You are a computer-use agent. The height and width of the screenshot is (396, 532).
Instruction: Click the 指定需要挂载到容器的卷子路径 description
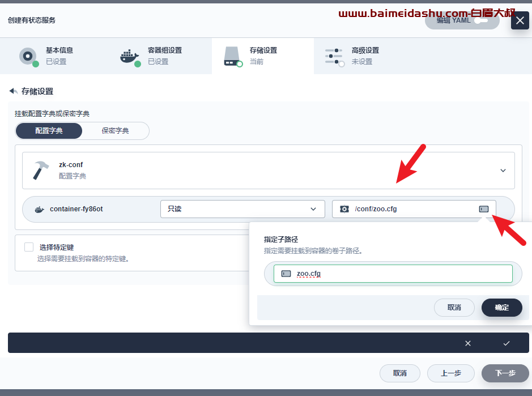point(313,251)
